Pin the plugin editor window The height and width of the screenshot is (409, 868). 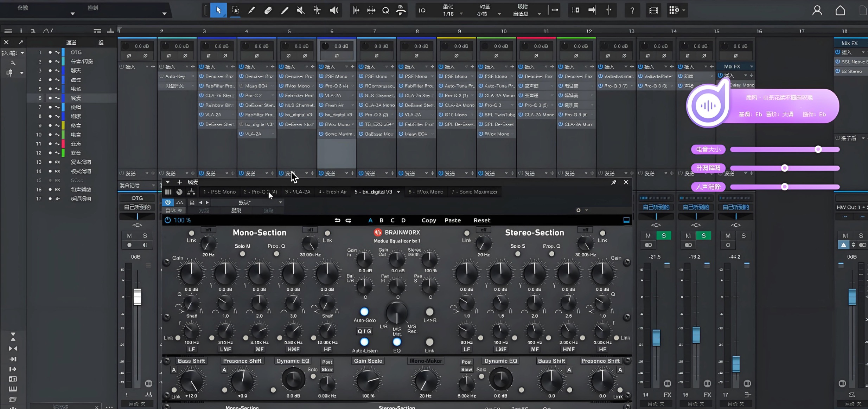point(613,182)
